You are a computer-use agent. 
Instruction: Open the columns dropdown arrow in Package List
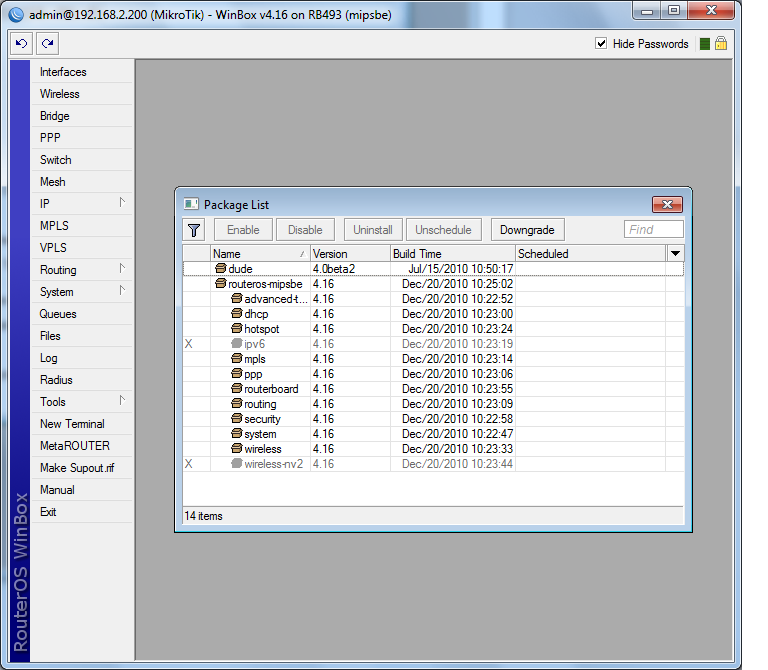675,254
